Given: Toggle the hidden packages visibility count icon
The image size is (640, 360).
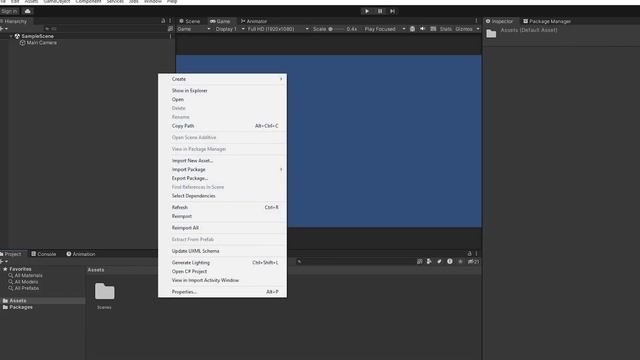Looking at the screenshot, I should point(473,262).
